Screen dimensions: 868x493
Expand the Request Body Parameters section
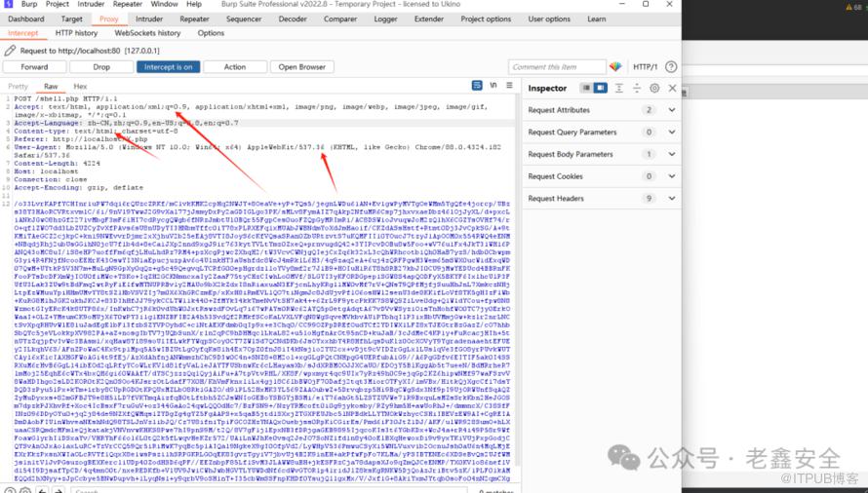[602, 154]
